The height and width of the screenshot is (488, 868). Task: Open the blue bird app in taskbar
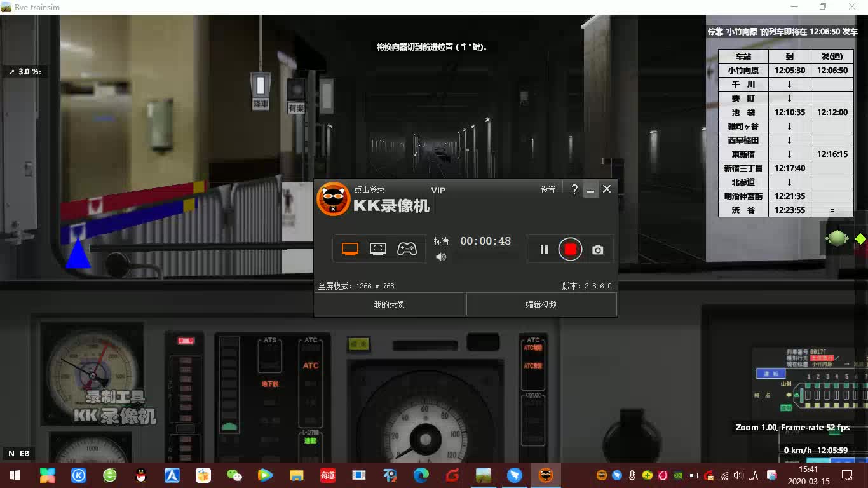click(514, 475)
